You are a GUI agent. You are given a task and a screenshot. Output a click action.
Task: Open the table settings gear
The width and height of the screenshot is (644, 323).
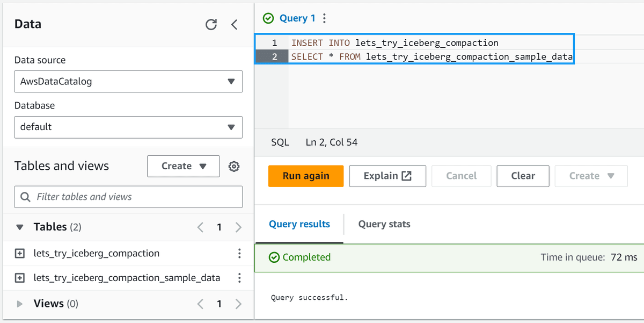coord(234,167)
